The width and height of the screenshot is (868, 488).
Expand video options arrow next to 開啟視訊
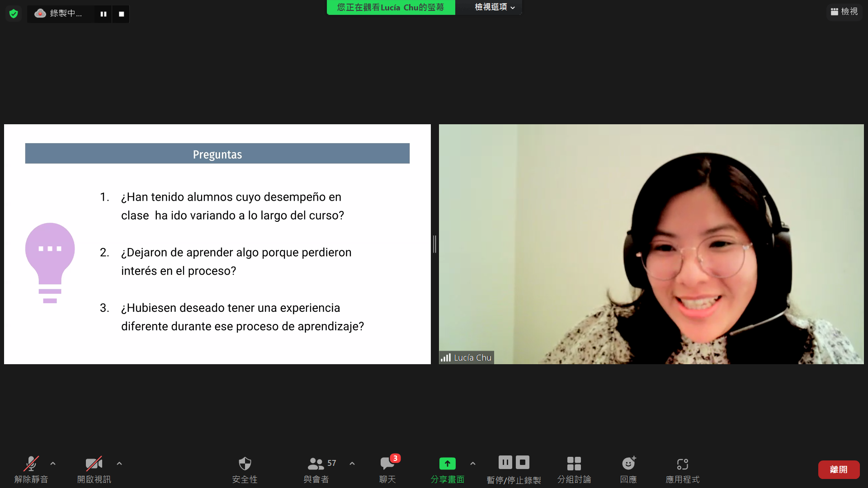tap(119, 464)
